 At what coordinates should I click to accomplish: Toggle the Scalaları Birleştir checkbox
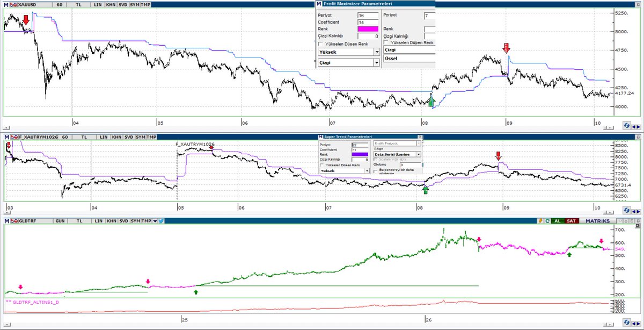click(x=375, y=159)
